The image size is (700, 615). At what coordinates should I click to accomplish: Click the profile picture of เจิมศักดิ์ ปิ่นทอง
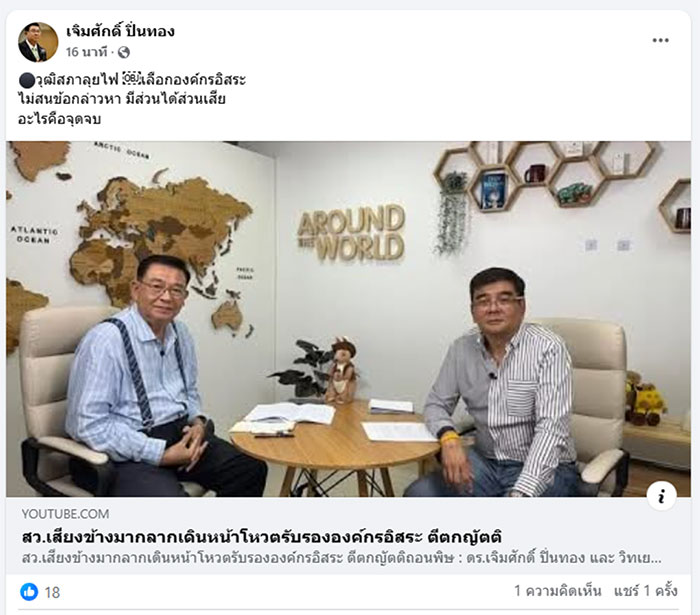38,42
